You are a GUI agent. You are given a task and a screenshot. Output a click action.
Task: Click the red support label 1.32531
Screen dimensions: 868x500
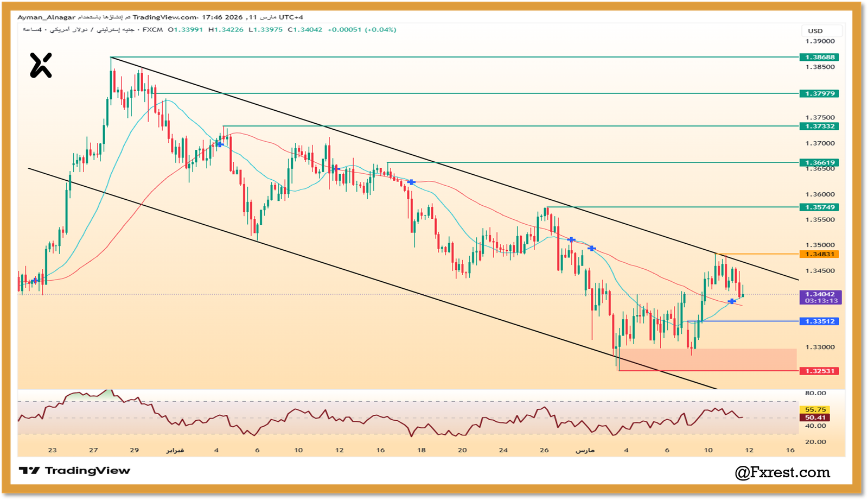point(819,370)
